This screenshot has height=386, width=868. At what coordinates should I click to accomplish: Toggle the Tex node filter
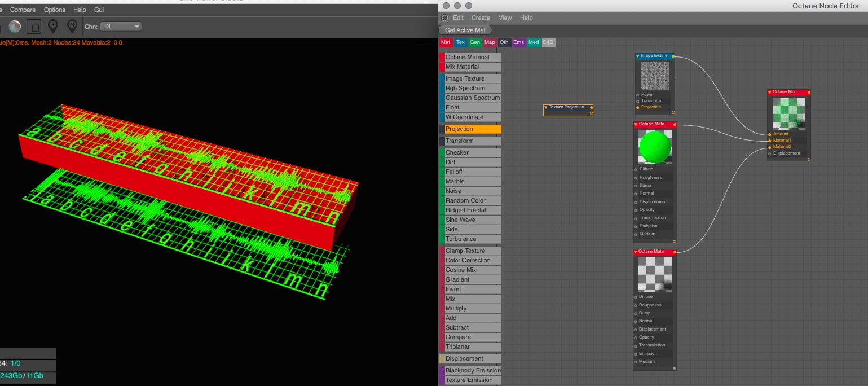pos(460,42)
